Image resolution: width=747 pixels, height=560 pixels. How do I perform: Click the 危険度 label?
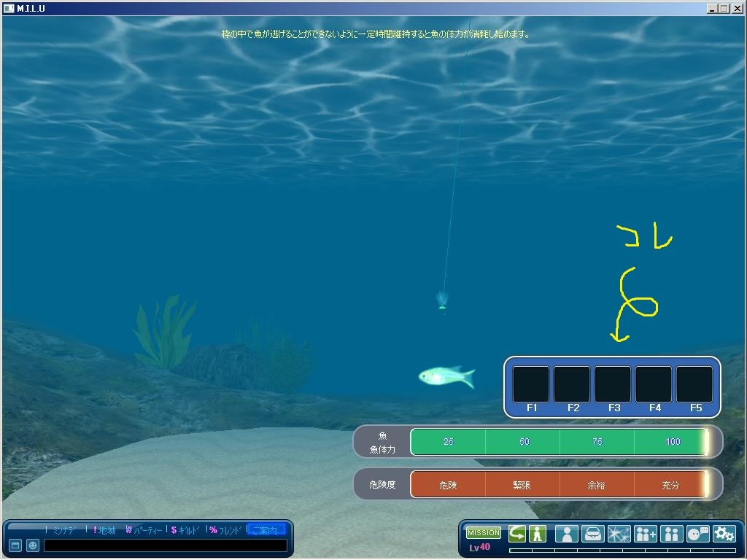point(382,484)
